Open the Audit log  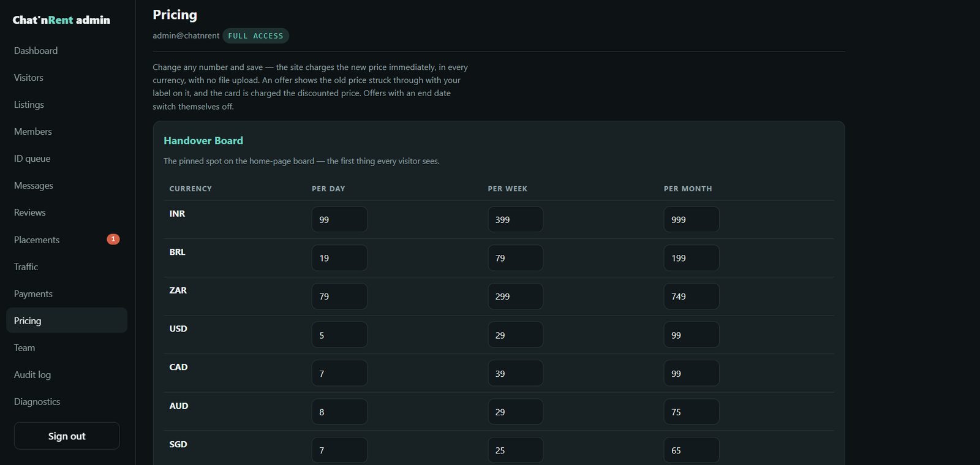point(67,374)
